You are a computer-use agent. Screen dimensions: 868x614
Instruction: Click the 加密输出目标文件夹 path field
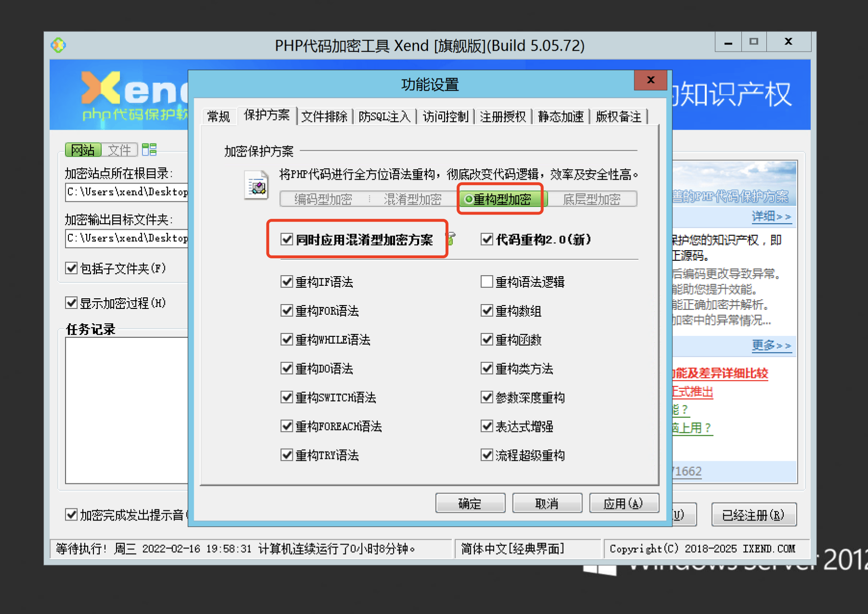click(x=127, y=238)
